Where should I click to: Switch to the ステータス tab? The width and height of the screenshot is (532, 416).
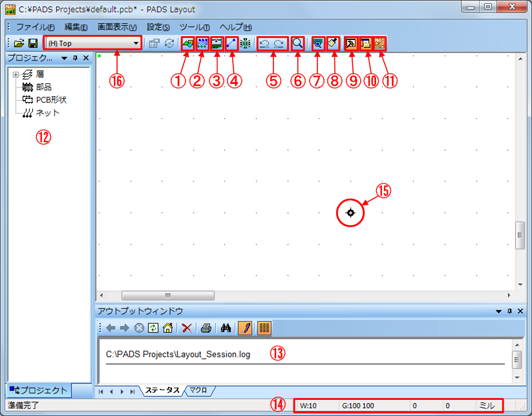[x=162, y=390]
